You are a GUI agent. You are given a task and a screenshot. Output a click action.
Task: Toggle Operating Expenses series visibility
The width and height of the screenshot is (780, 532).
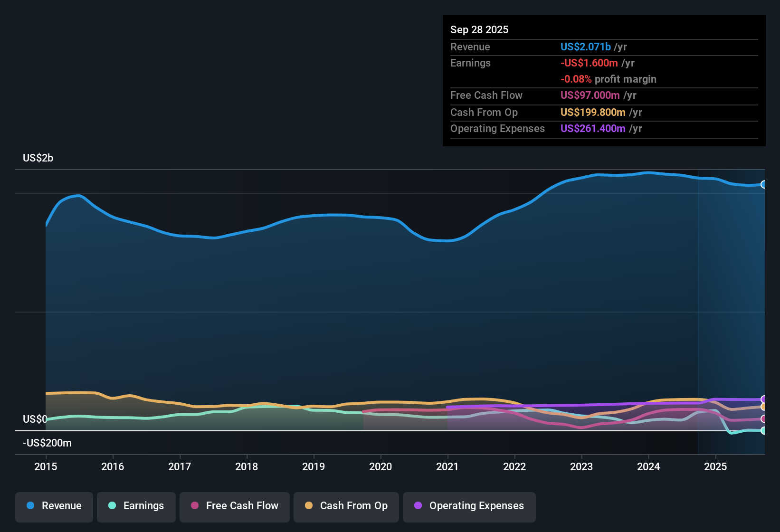(x=469, y=506)
